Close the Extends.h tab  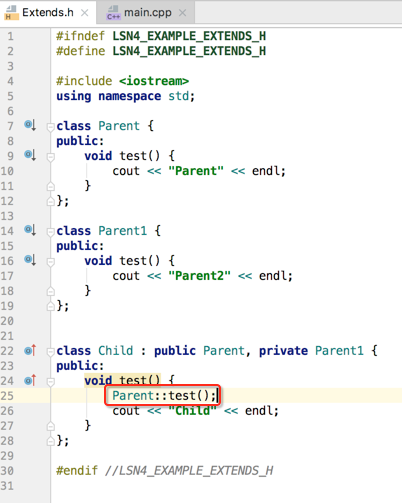pos(85,13)
